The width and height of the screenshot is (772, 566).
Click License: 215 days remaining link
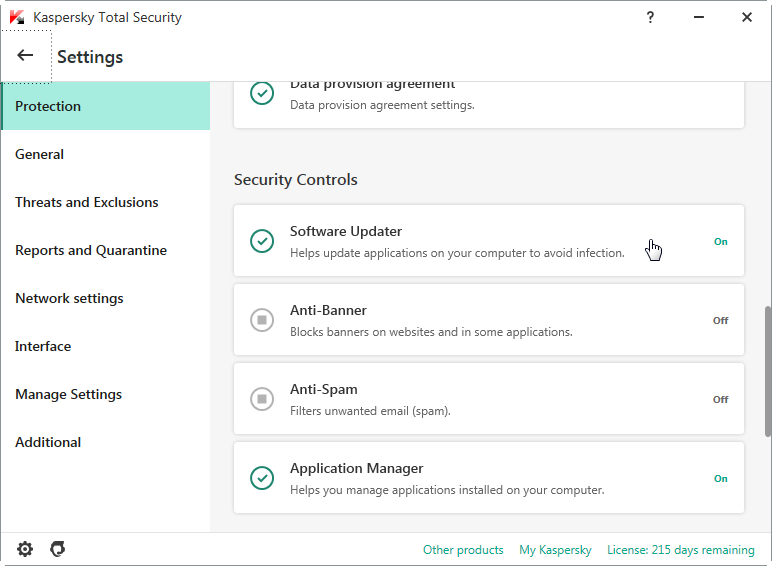point(680,550)
